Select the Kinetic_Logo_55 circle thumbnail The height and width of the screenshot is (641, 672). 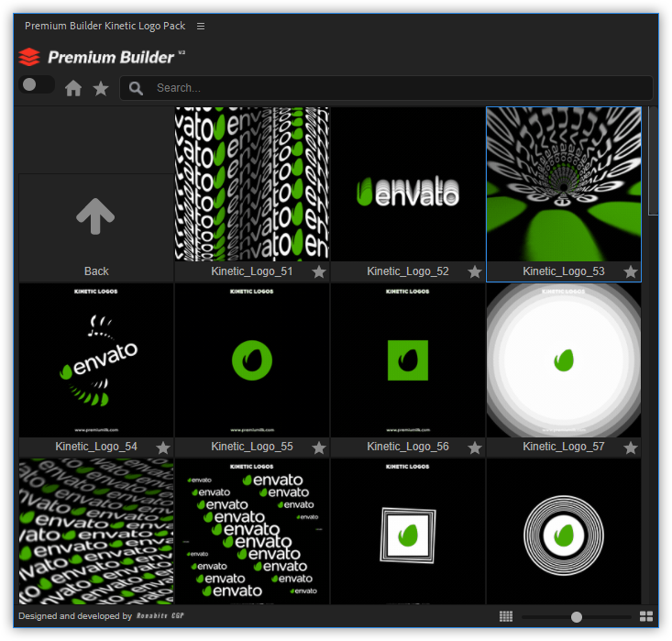pos(252,360)
